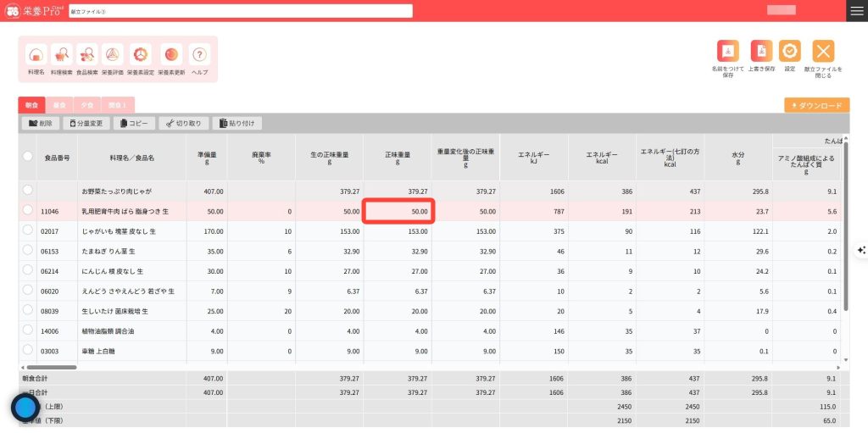This screenshot has width=868, height=433.
Task: Select the radio button for じゃがいも row
Action: point(28,230)
